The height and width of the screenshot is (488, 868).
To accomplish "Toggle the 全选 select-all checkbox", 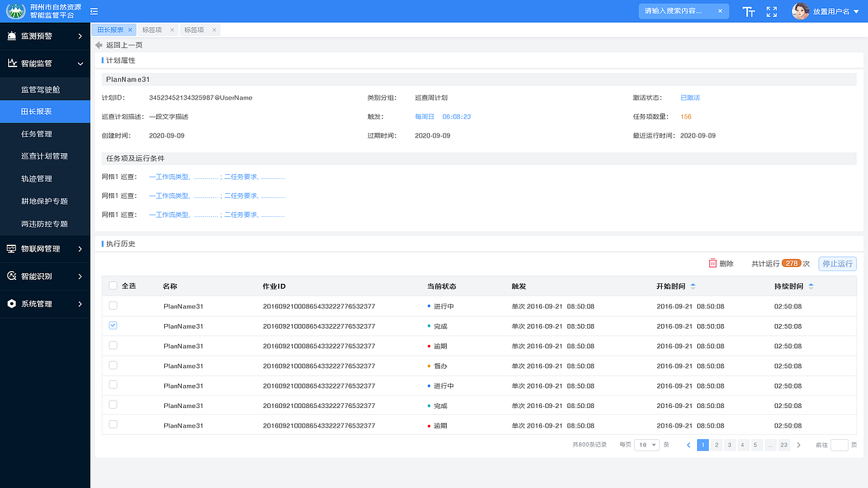I will click(x=113, y=286).
